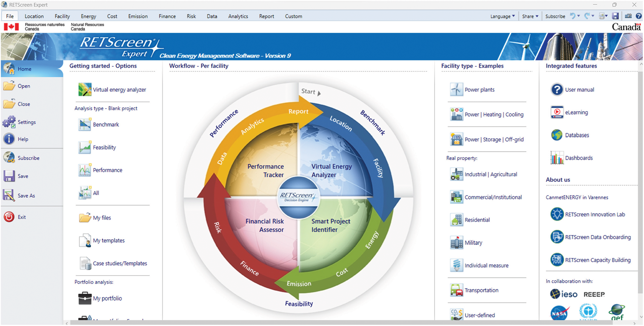This screenshot has height=326, width=644.
Task: Click the save floppy disk toolbar icon
Action: coord(615,16)
